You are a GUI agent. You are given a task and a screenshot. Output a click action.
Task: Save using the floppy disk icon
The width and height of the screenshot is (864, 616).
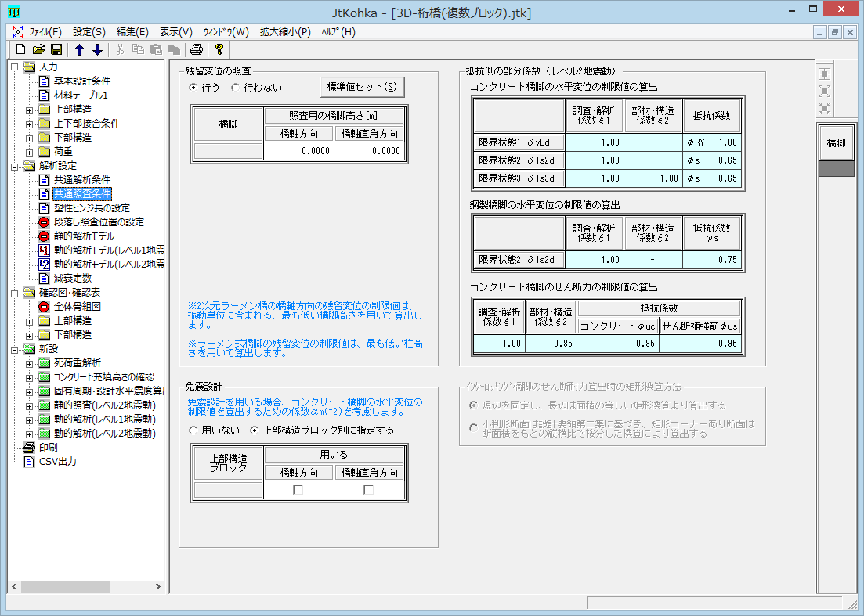pos(56,49)
